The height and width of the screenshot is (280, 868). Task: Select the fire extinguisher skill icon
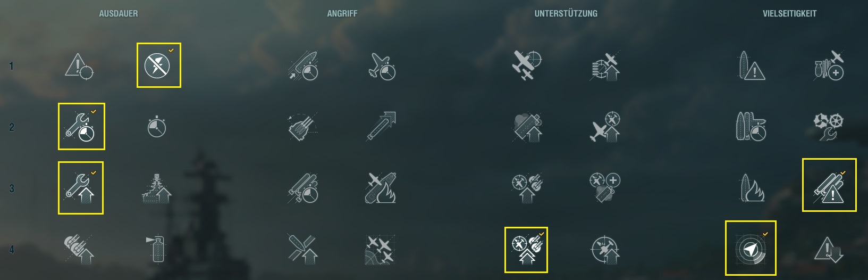[157, 249]
